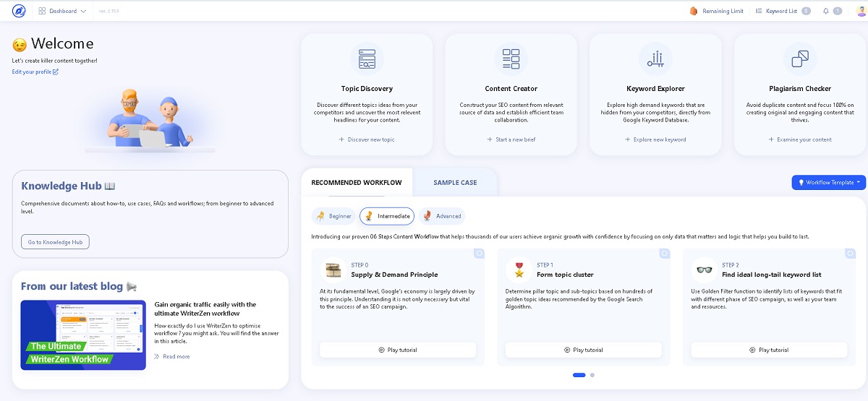Play tutorial for Supply & Demand Principle
The image size is (868, 401).
click(x=398, y=350)
